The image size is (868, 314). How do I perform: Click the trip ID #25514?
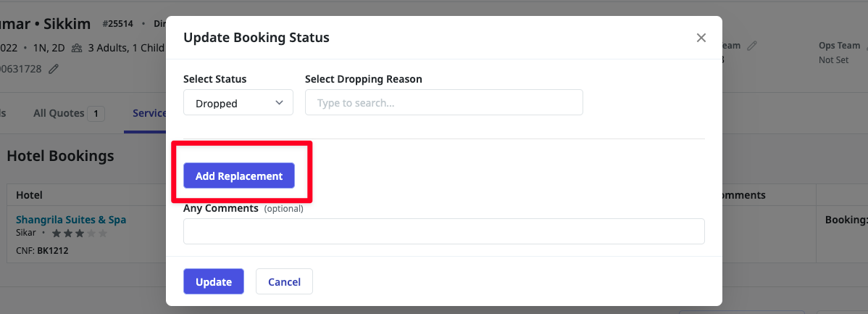[118, 24]
